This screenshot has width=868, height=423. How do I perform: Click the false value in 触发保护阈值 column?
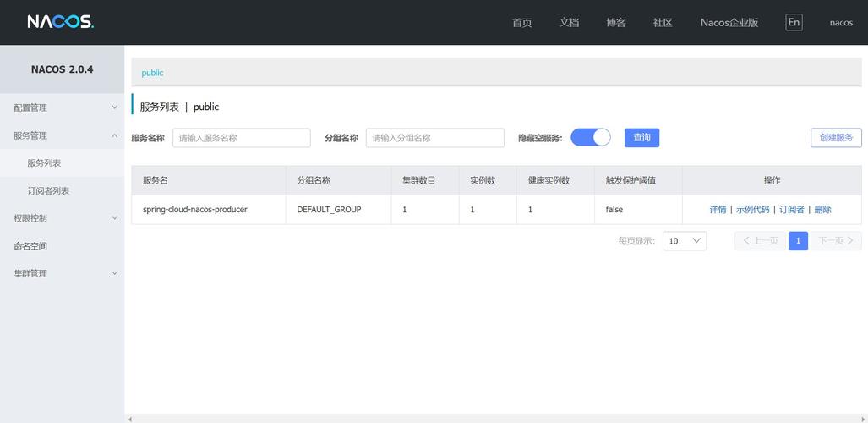point(614,210)
